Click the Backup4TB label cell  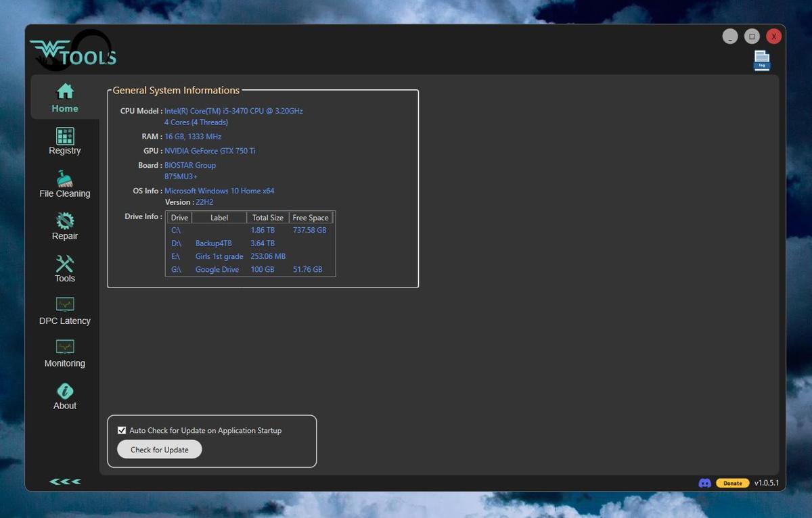click(x=214, y=243)
